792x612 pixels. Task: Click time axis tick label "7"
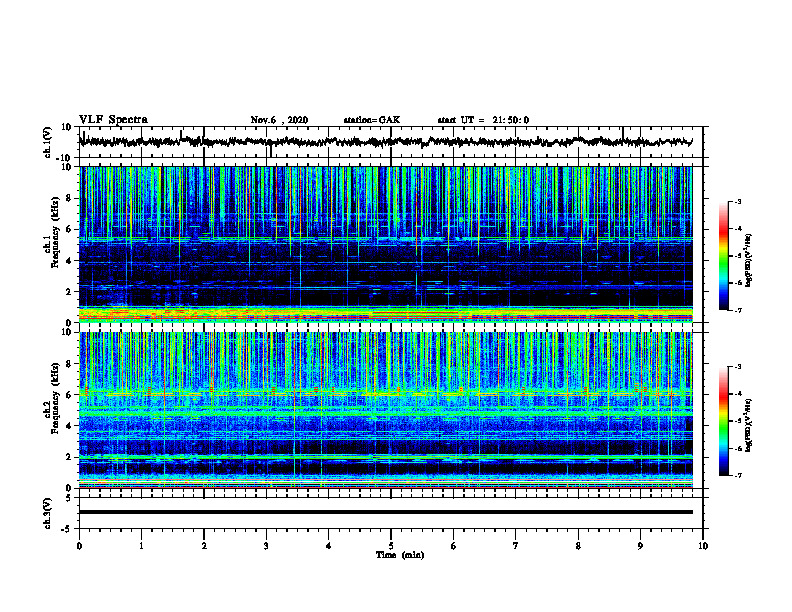(516, 546)
